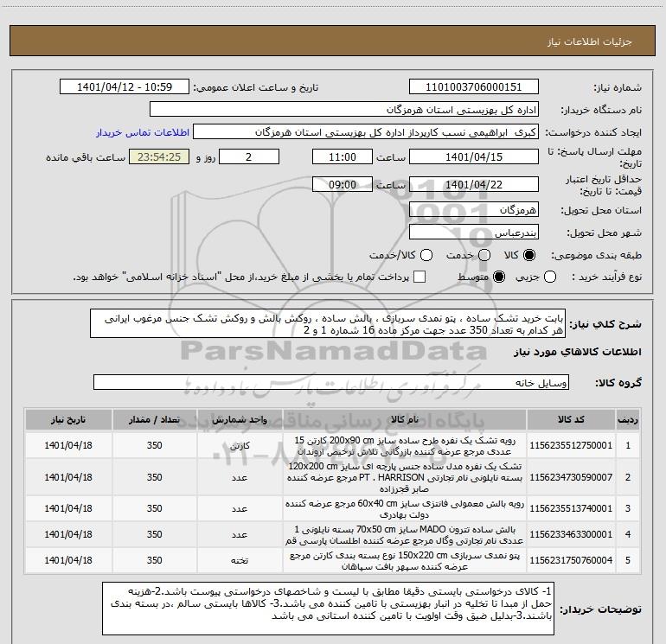Click the تاریخ نیاز column header
This screenshot has width=666, height=644.
coord(68,419)
